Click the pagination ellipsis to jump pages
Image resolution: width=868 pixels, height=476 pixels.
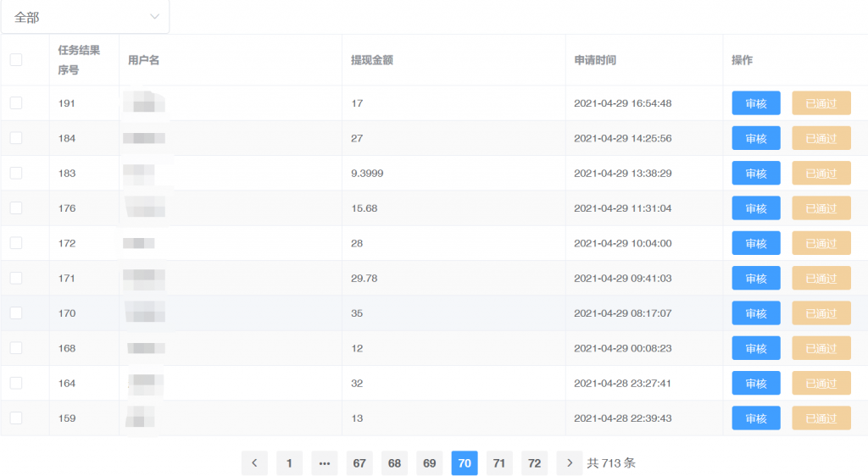click(x=325, y=463)
